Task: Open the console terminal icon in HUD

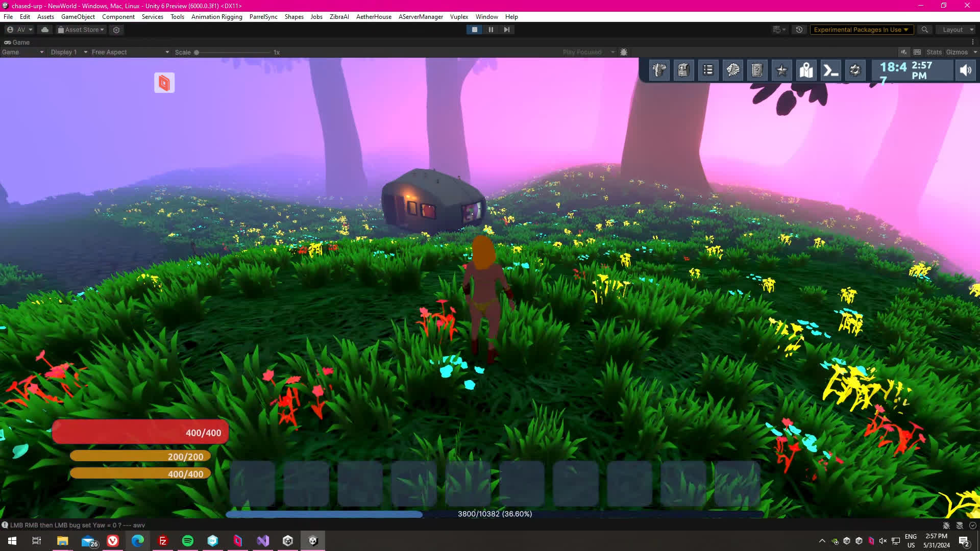Action: pos(830,70)
